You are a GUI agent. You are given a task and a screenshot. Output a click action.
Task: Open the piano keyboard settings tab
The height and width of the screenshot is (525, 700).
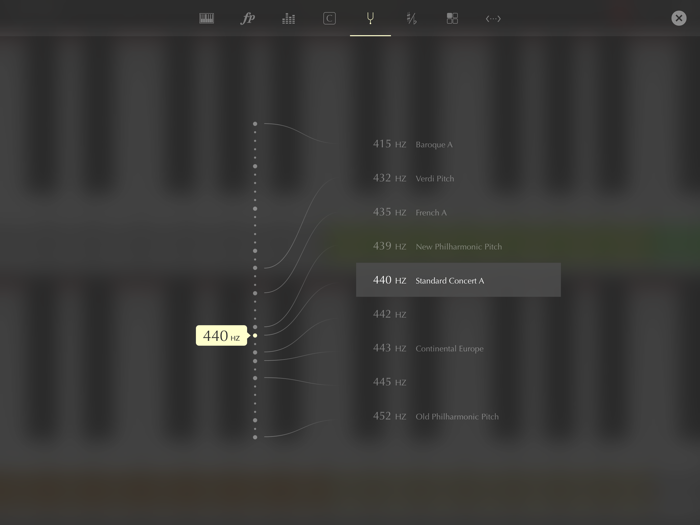tap(206, 18)
